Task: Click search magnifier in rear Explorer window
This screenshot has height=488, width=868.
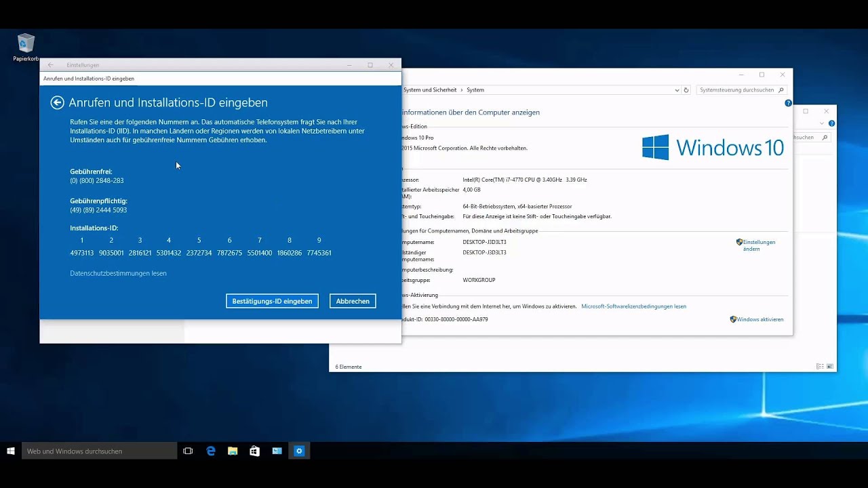Action: [x=825, y=137]
